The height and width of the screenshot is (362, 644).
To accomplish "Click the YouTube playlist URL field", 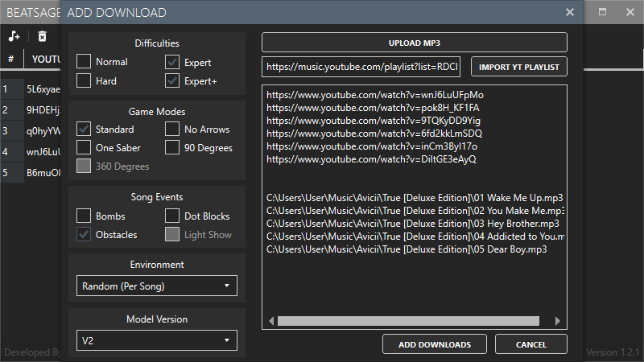I will pos(361,67).
